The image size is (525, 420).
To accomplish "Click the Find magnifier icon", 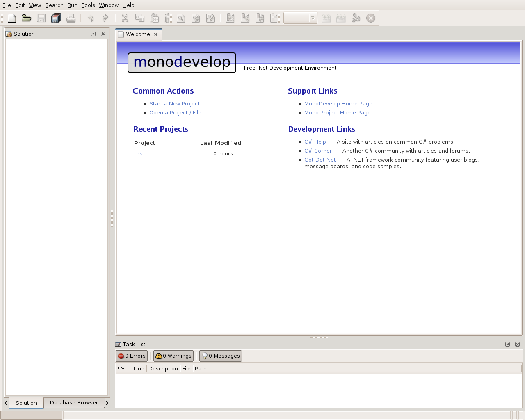I will pos(181,18).
